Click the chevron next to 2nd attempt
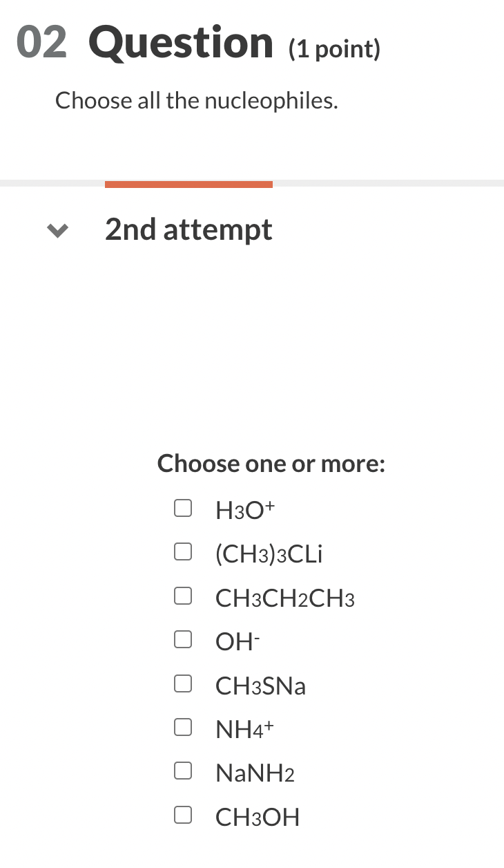The width and height of the screenshot is (504, 868). 57,230
